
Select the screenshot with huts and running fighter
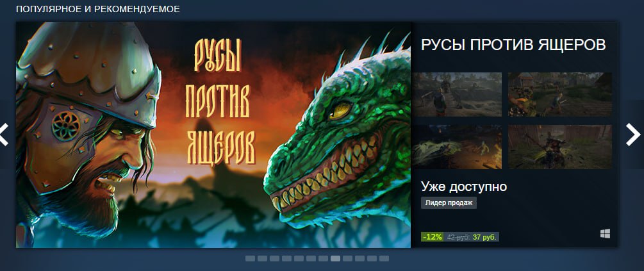(x=560, y=94)
